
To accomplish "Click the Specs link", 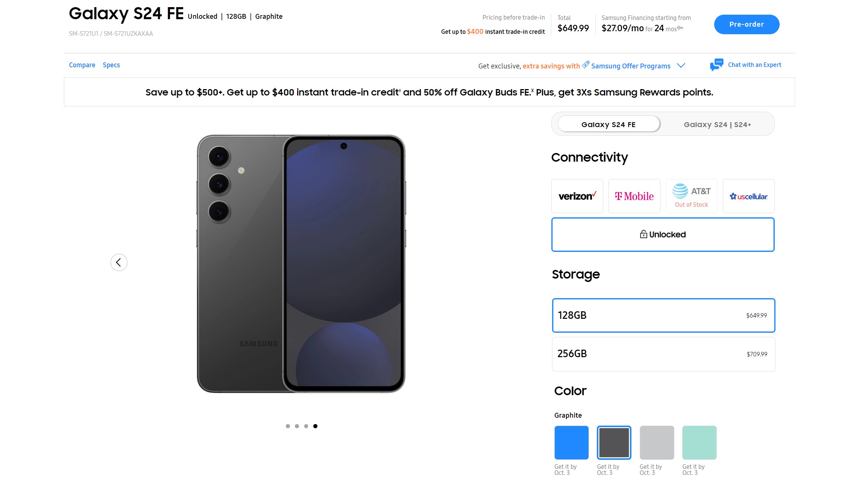I will pos(111,65).
